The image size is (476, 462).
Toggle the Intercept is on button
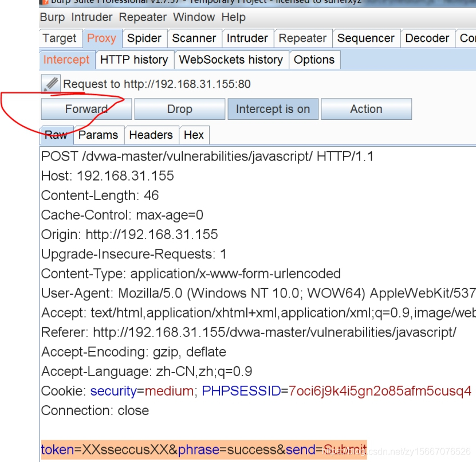273,109
